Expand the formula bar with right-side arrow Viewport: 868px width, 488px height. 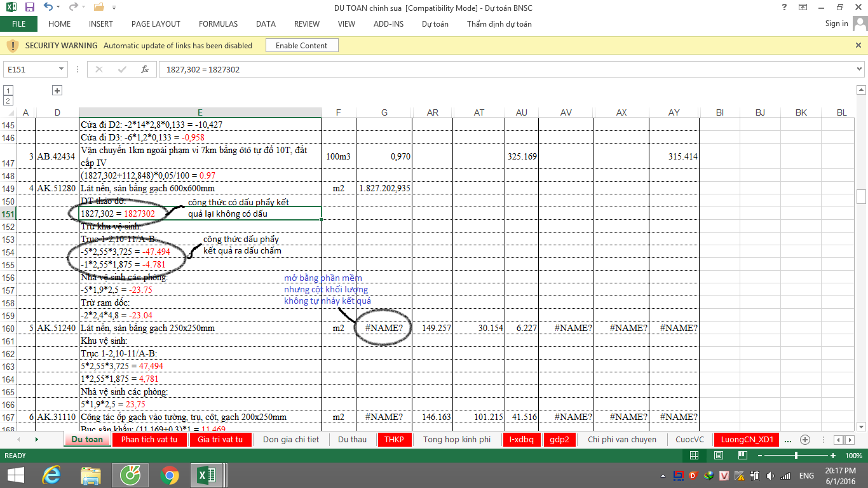coord(860,69)
